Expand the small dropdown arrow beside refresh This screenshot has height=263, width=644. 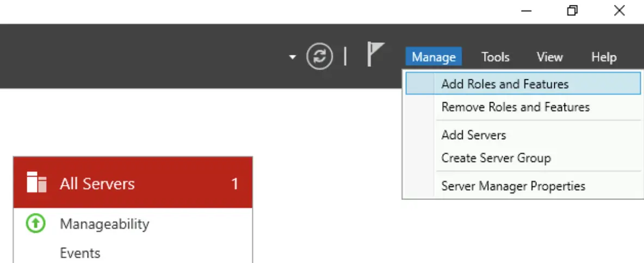[x=293, y=57]
